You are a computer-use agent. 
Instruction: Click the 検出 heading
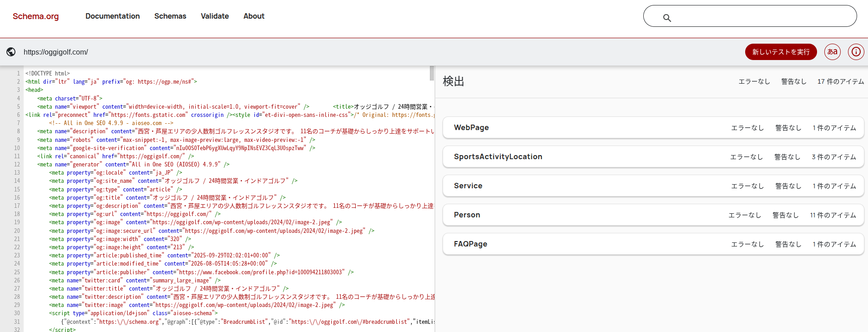coord(454,81)
